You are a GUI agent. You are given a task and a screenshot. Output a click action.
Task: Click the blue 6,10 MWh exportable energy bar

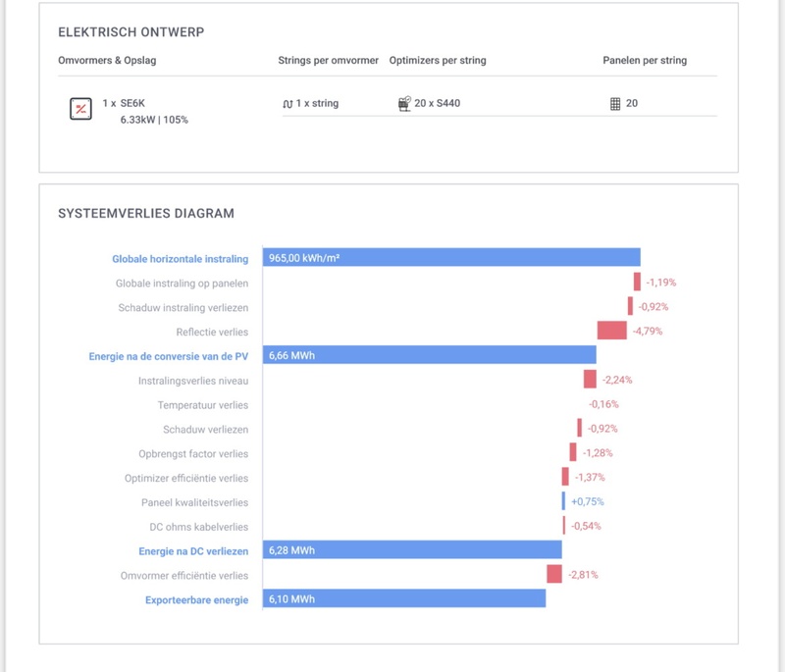pyautogui.click(x=404, y=598)
